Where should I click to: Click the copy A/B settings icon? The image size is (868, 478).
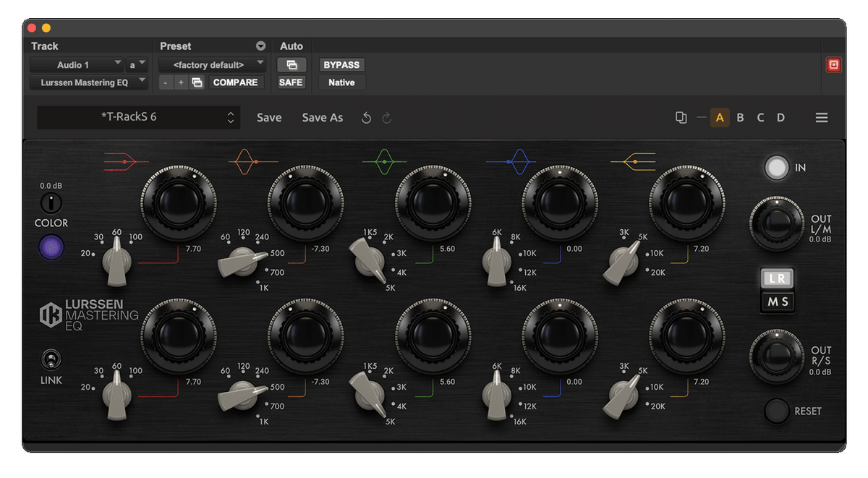tap(681, 117)
